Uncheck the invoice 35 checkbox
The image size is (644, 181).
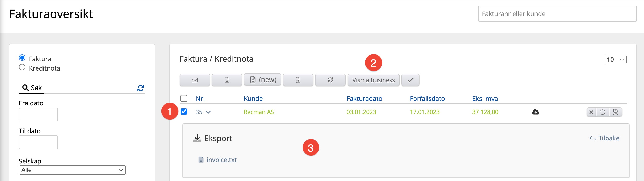coord(184,111)
